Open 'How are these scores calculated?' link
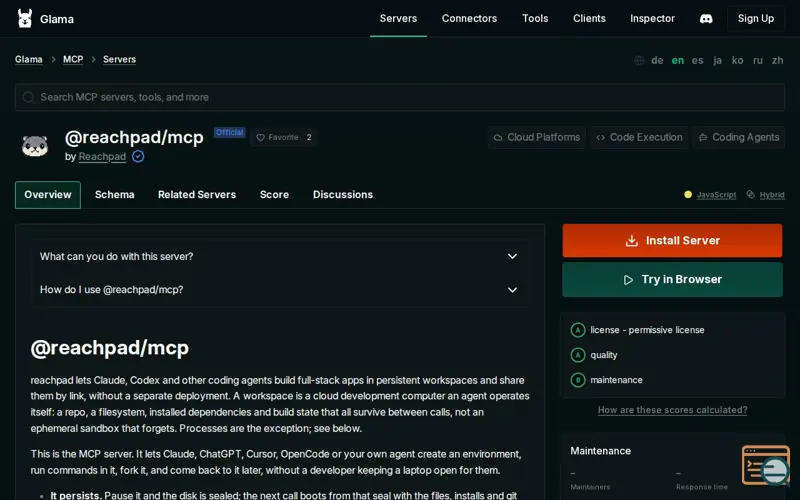Viewport: 800px width, 500px height. [672, 410]
